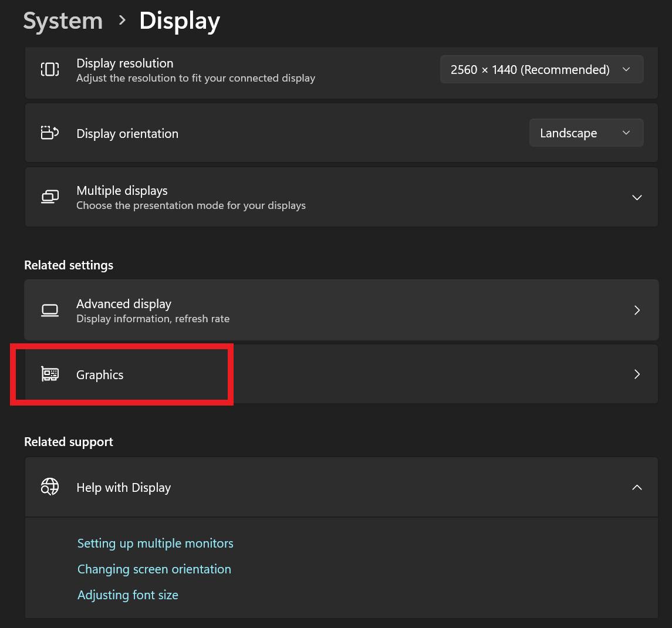Click the Advanced display laptop icon
This screenshot has width=672, height=628.
(50, 310)
